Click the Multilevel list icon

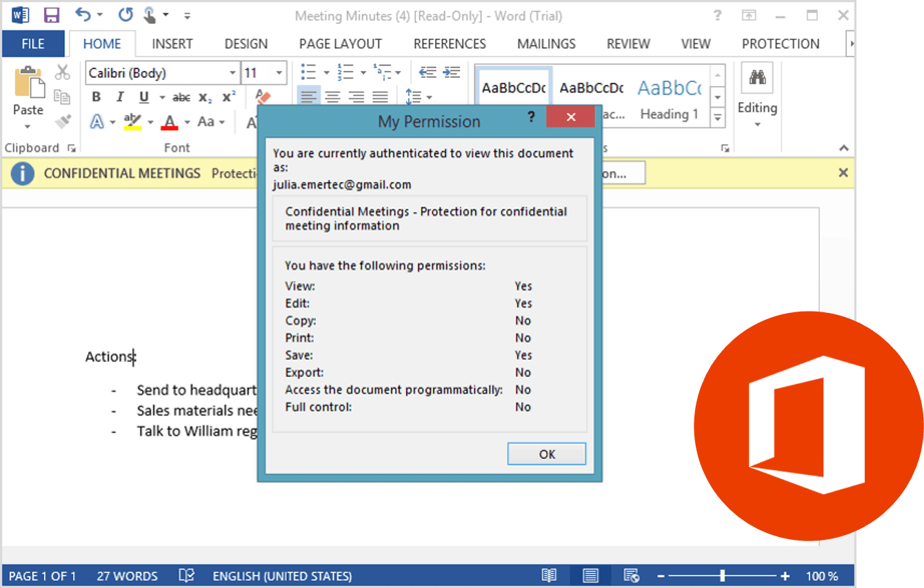point(383,72)
